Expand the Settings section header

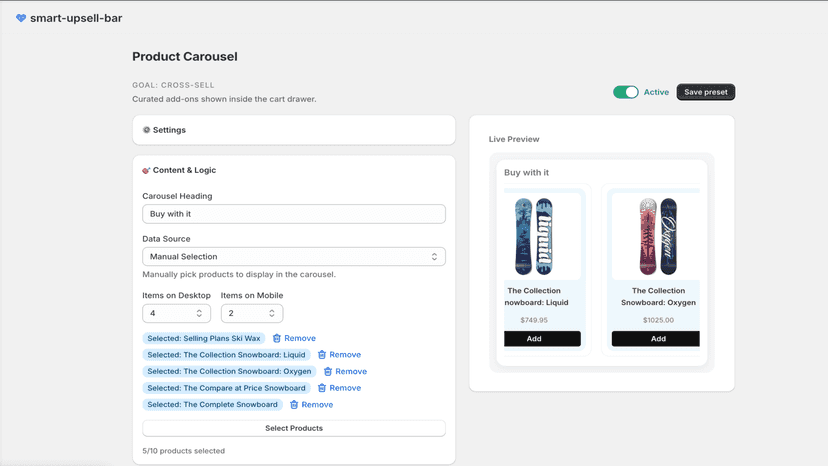pos(294,130)
